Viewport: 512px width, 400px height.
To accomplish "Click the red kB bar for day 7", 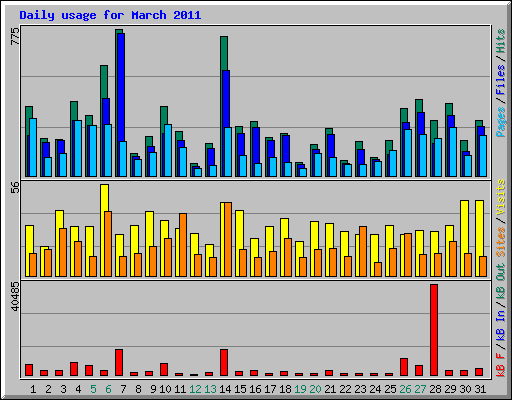I will tap(119, 363).
